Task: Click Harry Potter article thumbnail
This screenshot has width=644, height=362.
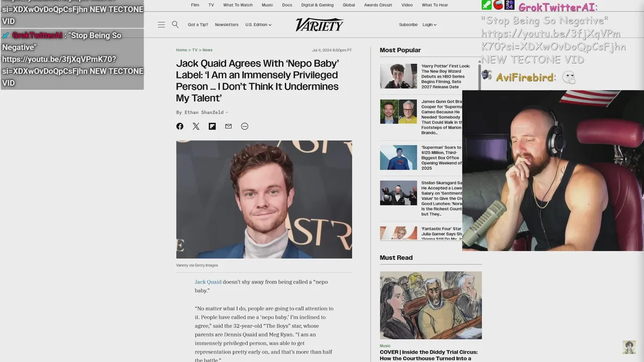Action: 398,76
